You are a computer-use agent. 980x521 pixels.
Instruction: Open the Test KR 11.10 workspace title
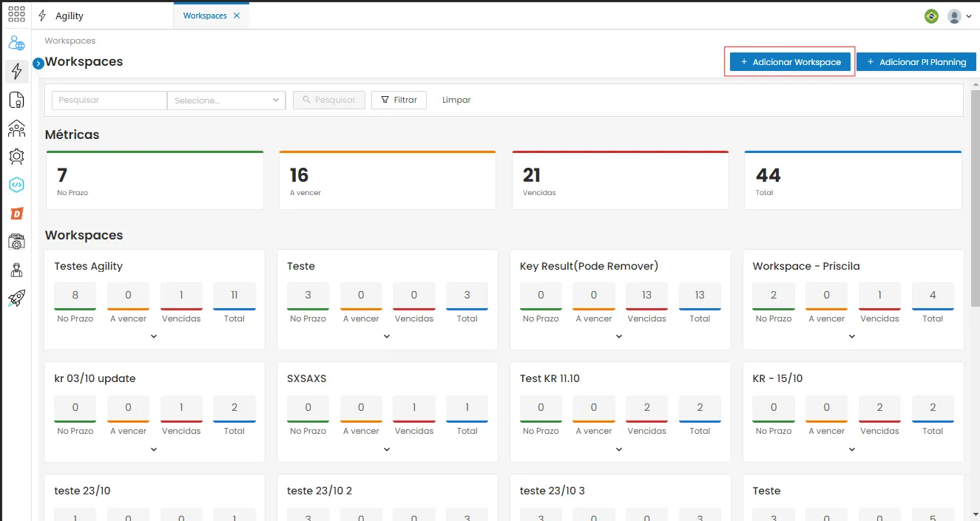[550, 378]
